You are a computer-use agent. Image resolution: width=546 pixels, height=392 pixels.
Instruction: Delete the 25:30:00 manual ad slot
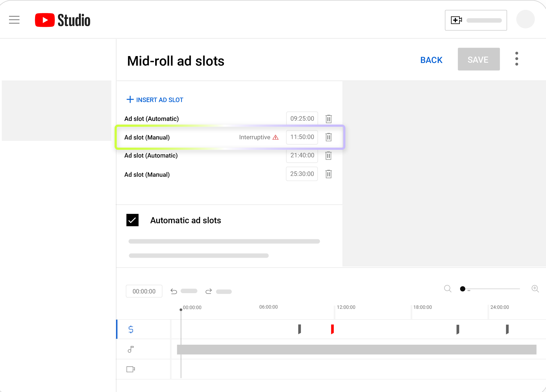(329, 174)
